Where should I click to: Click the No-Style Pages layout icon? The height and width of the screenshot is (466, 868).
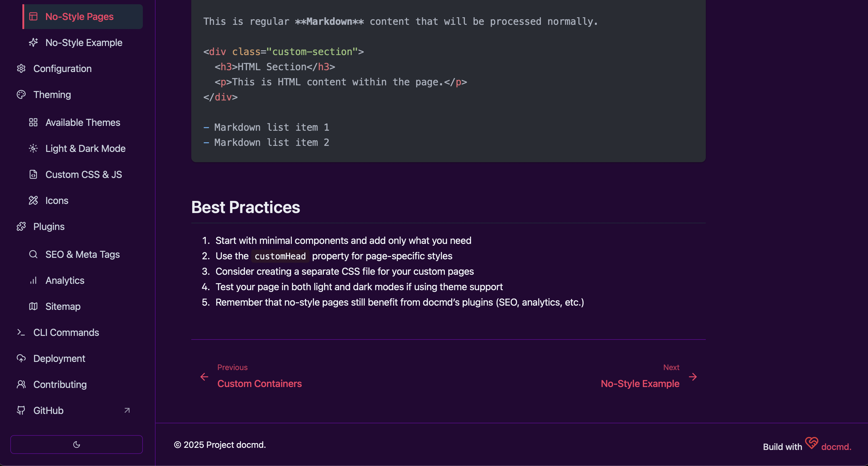point(33,17)
